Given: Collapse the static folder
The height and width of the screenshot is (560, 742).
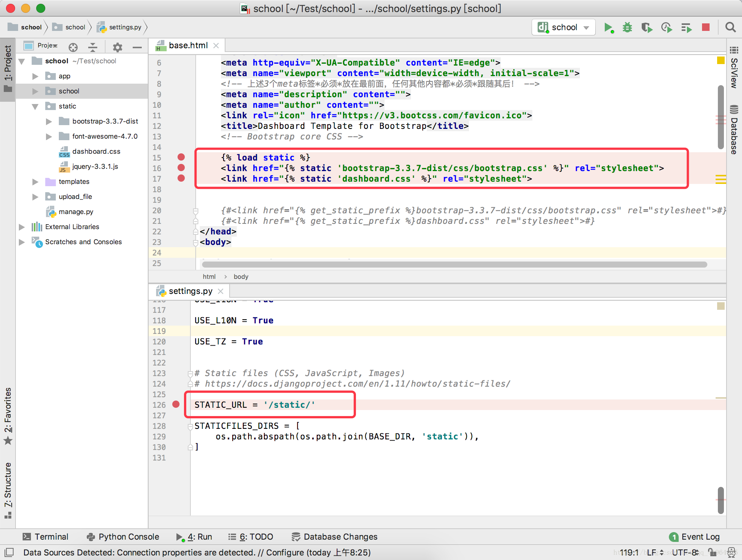Looking at the screenshot, I should pyautogui.click(x=35, y=106).
